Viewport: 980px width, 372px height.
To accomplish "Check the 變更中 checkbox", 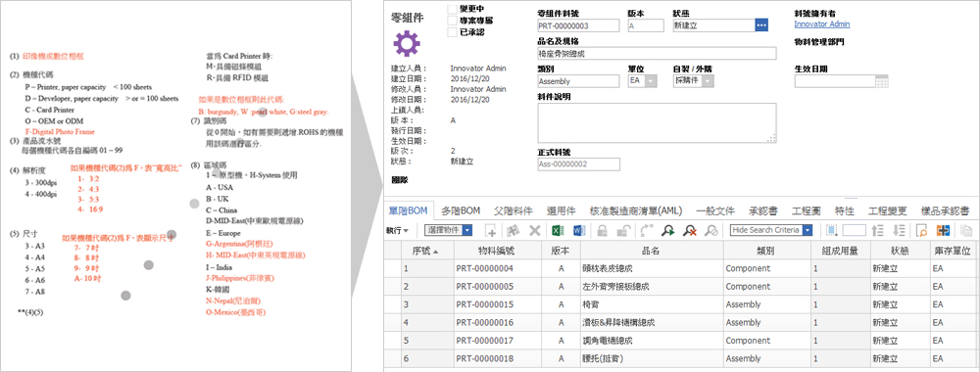I will (x=453, y=10).
